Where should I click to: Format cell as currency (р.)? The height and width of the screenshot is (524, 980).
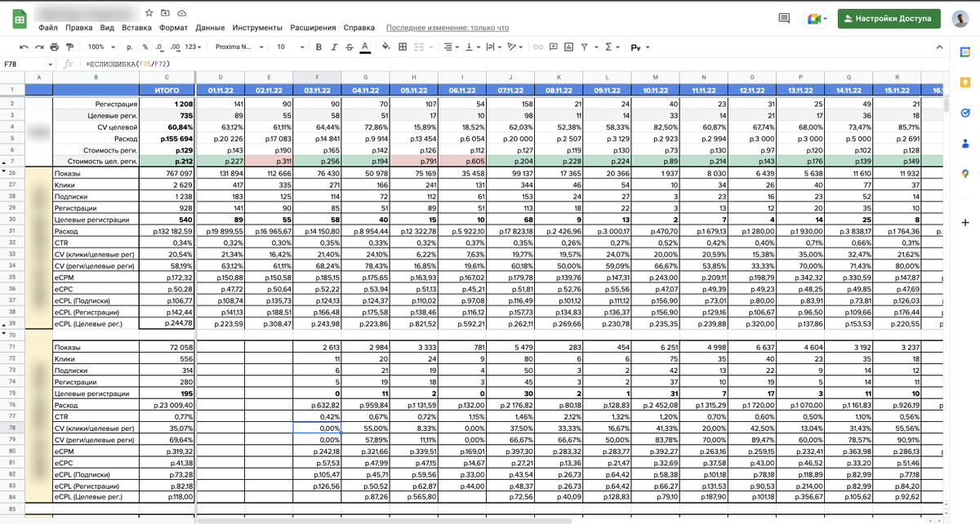click(130, 47)
